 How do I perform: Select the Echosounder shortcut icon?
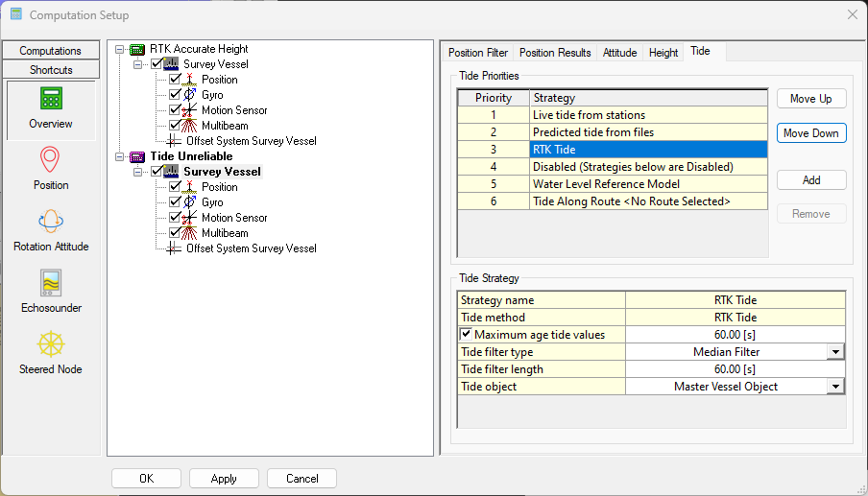pyautogui.click(x=51, y=283)
